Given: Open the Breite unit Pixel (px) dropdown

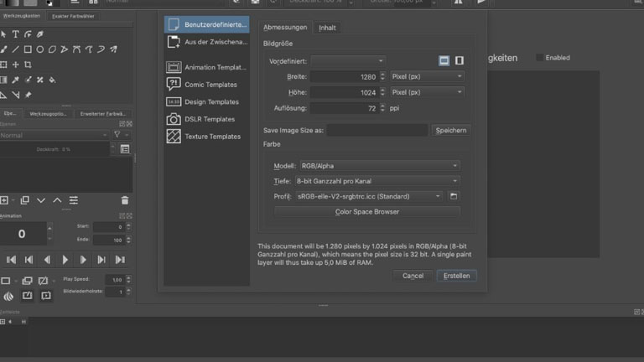Looking at the screenshot, I should (x=427, y=76).
